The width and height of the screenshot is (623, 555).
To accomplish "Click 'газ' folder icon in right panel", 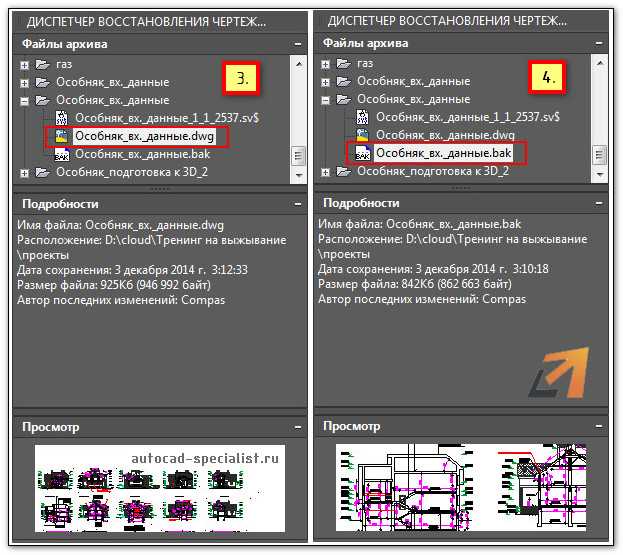I will click(343, 64).
